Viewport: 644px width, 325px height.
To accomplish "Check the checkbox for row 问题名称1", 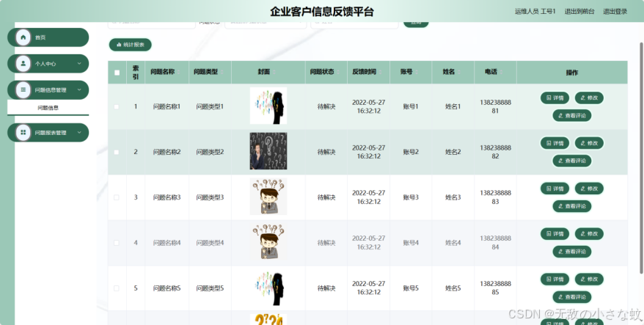I will [117, 107].
